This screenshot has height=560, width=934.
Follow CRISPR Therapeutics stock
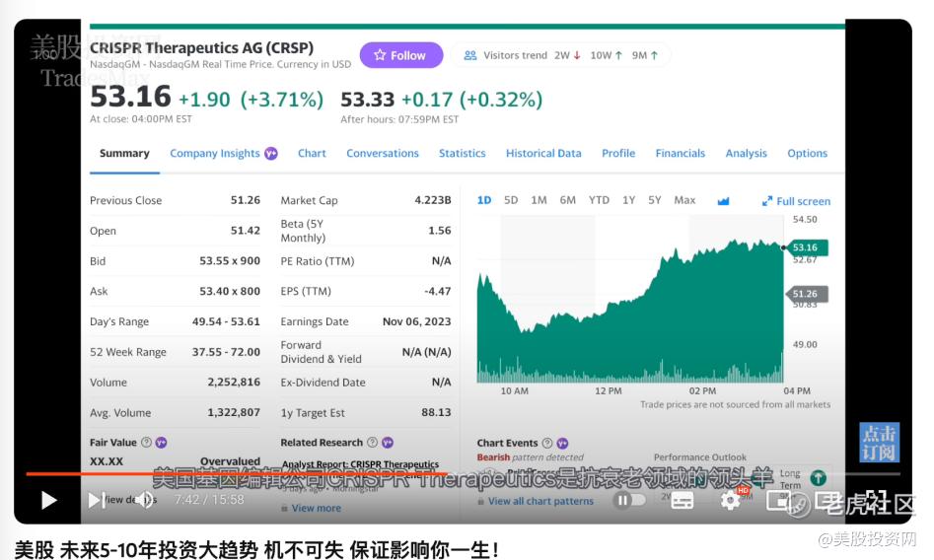(400, 55)
